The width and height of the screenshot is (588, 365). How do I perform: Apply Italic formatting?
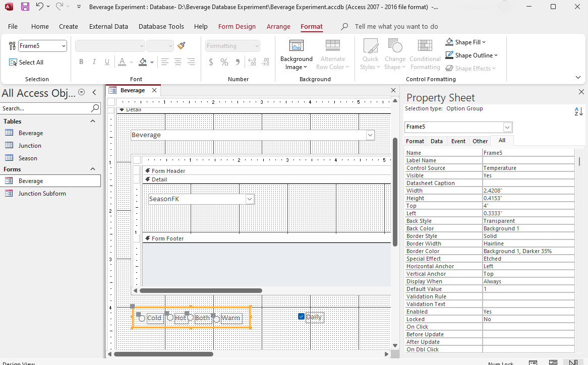(94, 62)
